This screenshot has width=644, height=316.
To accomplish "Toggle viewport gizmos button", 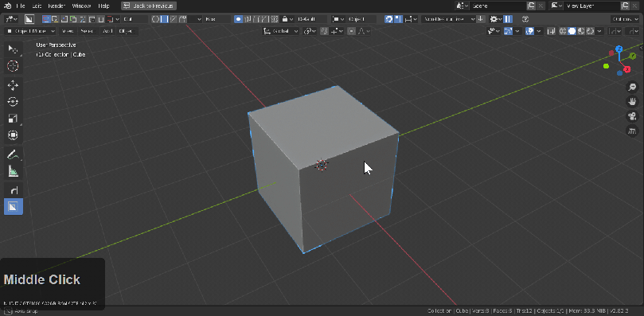I will [508, 31].
